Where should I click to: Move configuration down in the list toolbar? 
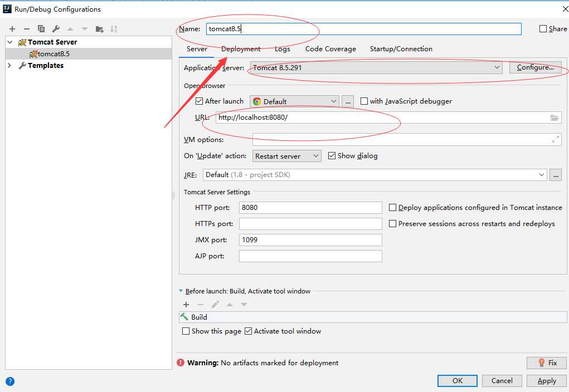(85, 29)
